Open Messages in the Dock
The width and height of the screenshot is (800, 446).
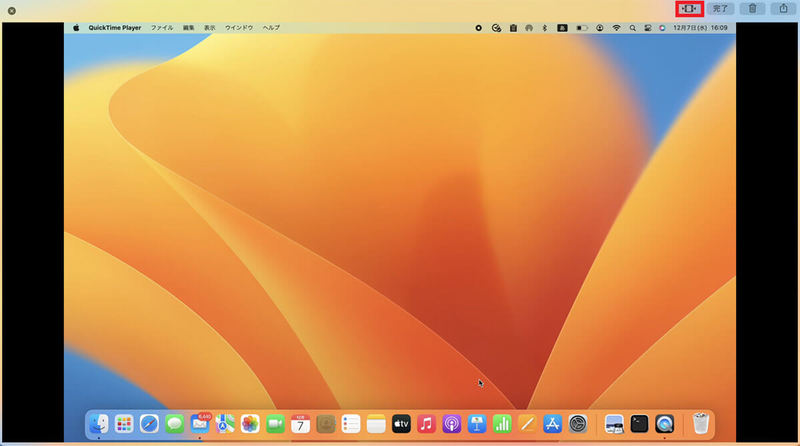pos(174,424)
